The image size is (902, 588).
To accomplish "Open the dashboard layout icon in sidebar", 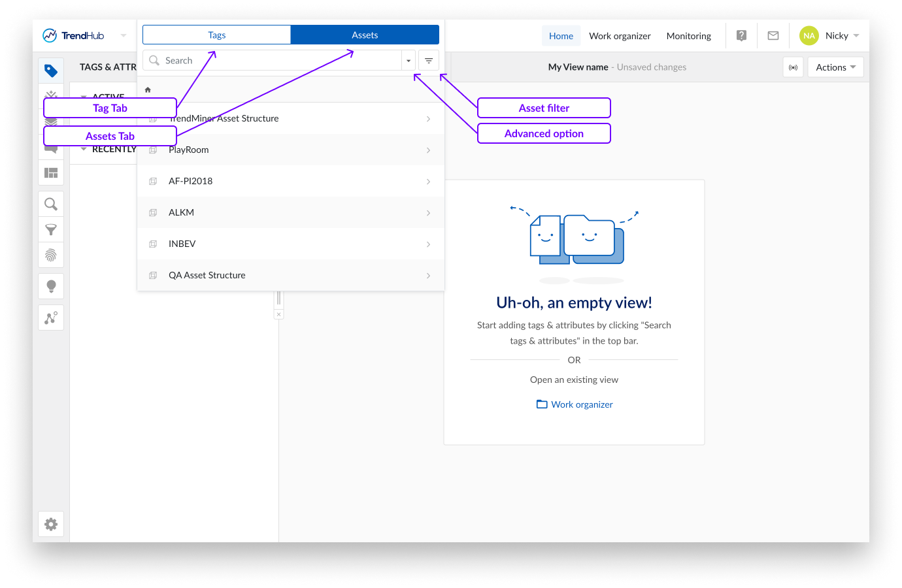I will click(x=51, y=173).
